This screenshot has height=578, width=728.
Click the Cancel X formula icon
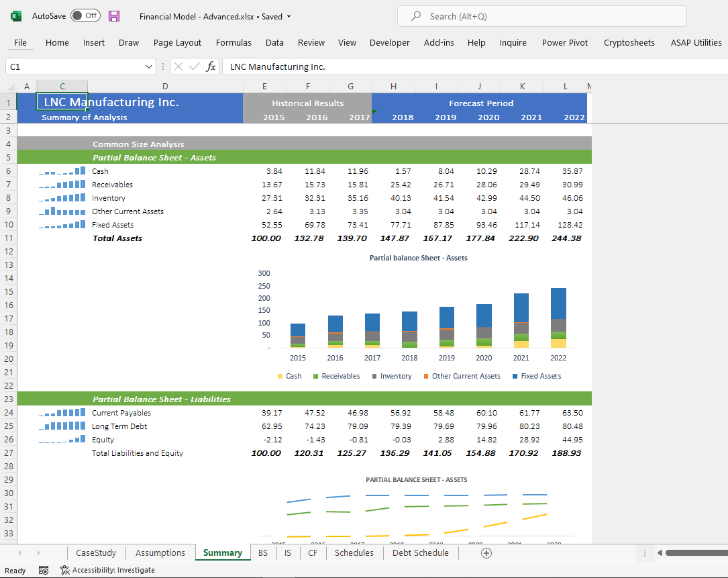tap(178, 66)
